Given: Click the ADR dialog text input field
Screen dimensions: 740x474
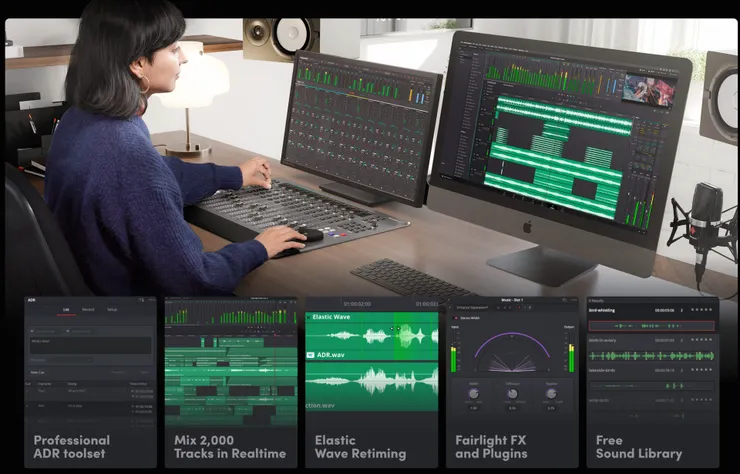Looking at the screenshot, I should click(91, 345).
